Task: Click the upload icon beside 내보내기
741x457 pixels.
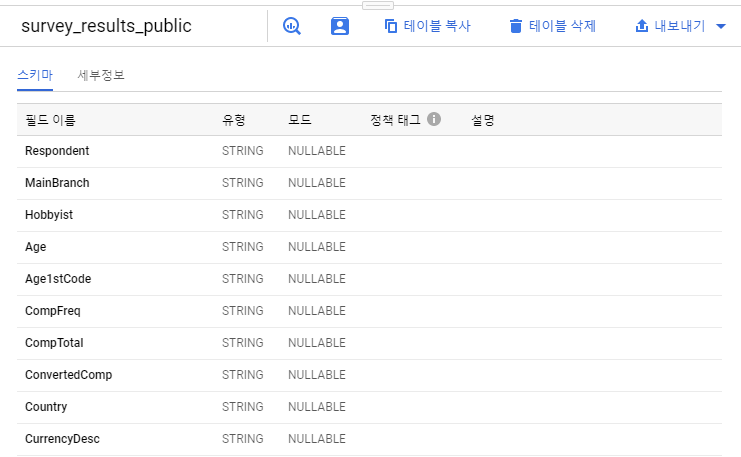Action: pyautogui.click(x=642, y=26)
